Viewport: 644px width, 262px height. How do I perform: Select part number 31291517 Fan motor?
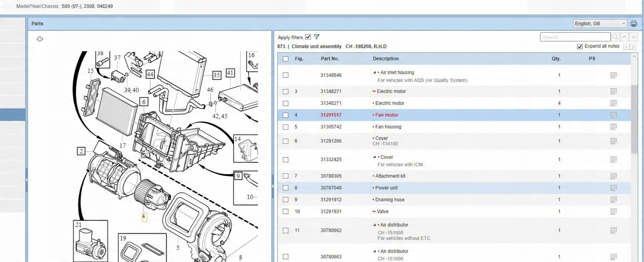[x=331, y=115]
